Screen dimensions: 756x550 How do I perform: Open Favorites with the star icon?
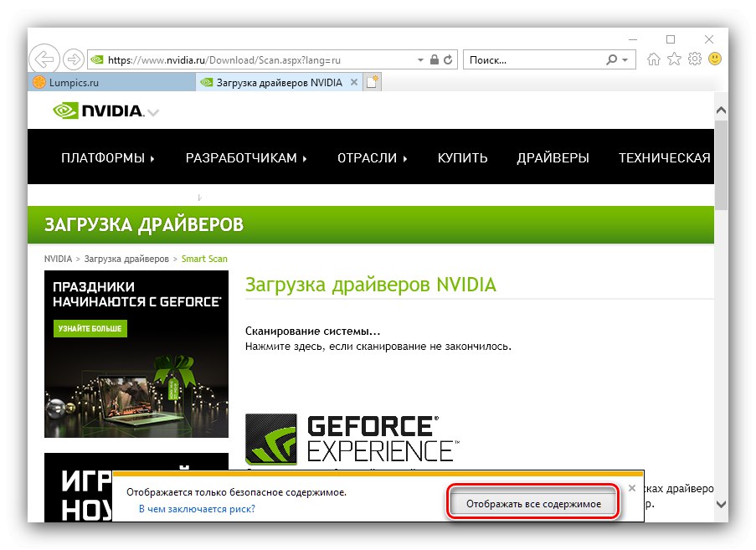point(674,59)
